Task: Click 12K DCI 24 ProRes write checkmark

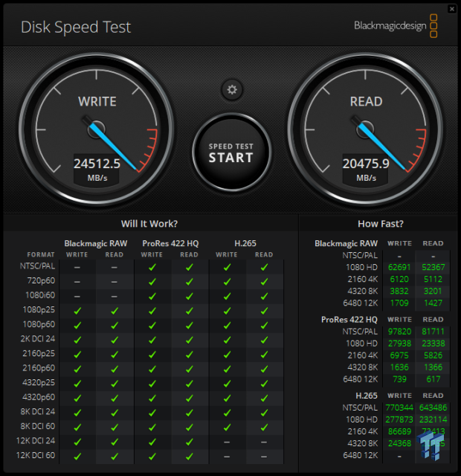Action: click(x=152, y=442)
